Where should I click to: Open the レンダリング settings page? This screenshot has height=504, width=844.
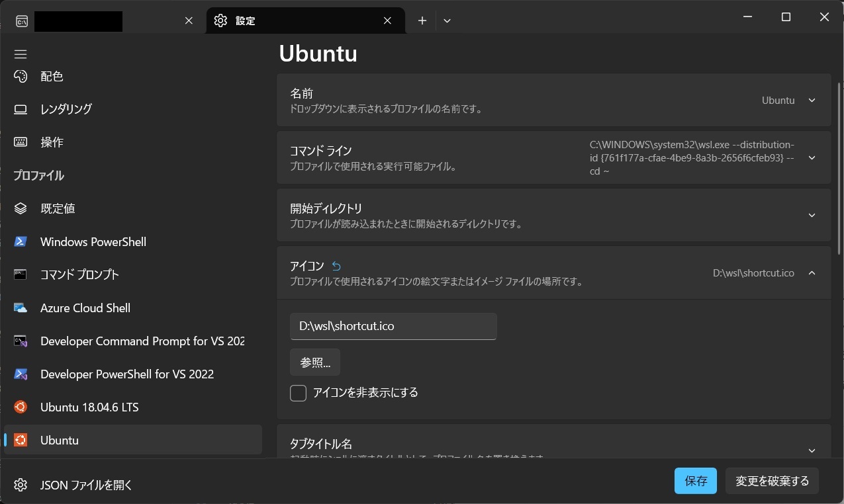[133, 109]
